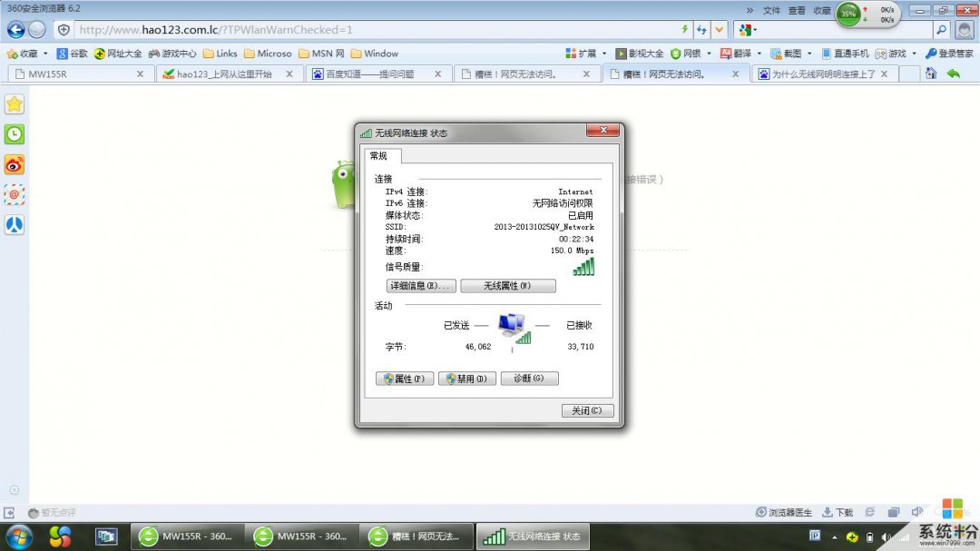Click the 详细信息(E)... button
Viewport: 980px width, 551px height.
coord(421,286)
